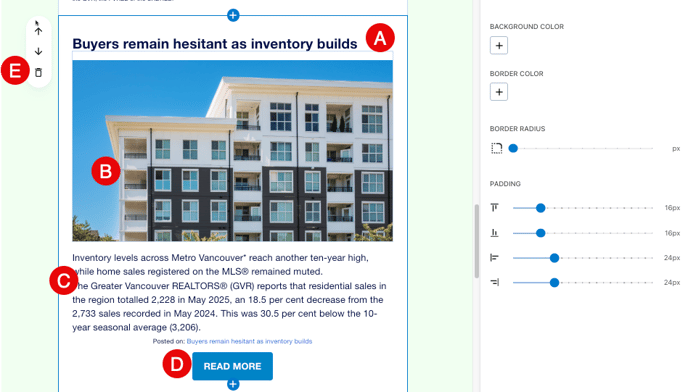Image resolution: width=688 pixels, height=392 pixels.
Task: Click the top padding icon
Action: click(x=494, y=208)
